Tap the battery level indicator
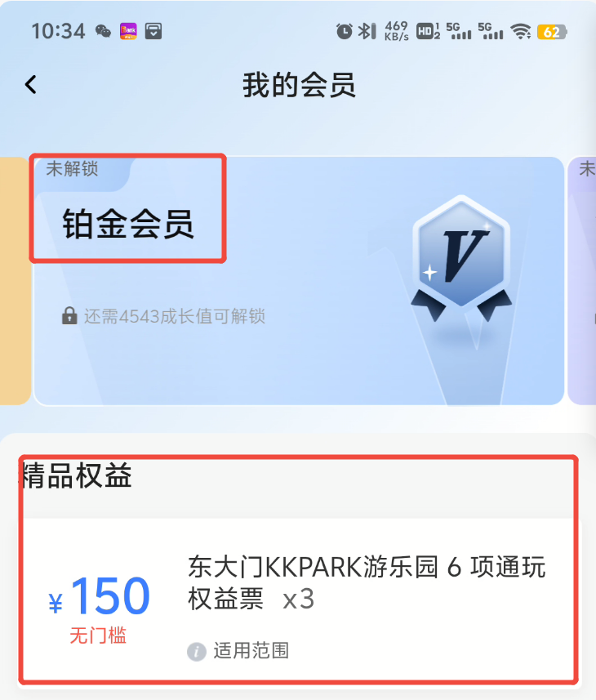 pos(552,32)
